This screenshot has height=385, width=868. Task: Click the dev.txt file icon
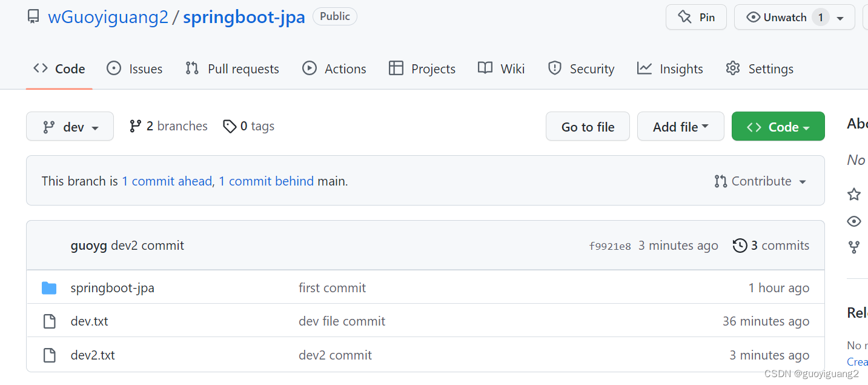click(x=49, y=321)
